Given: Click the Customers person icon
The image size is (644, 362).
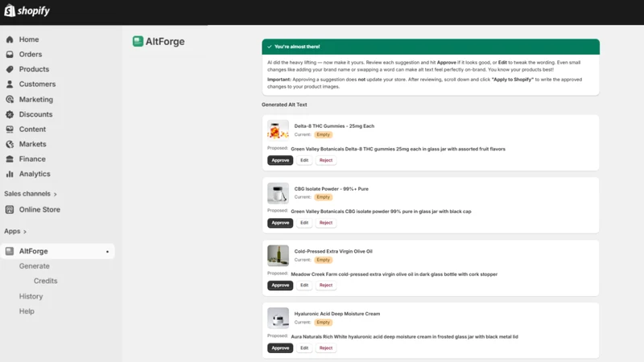Looking at the screenshot, I should 10,84.
